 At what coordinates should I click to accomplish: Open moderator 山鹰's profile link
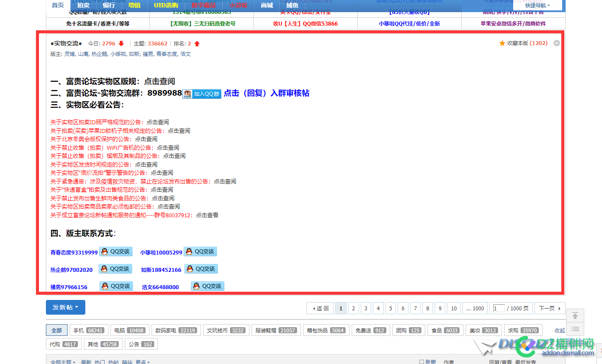pyautogui.click(x=83, y=54)
